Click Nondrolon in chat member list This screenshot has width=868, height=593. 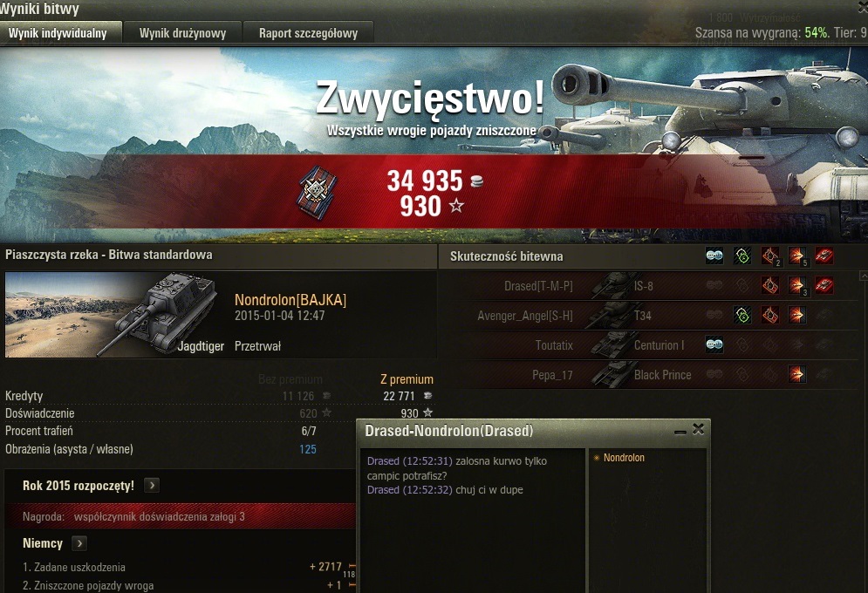click(x=624, y=458)
